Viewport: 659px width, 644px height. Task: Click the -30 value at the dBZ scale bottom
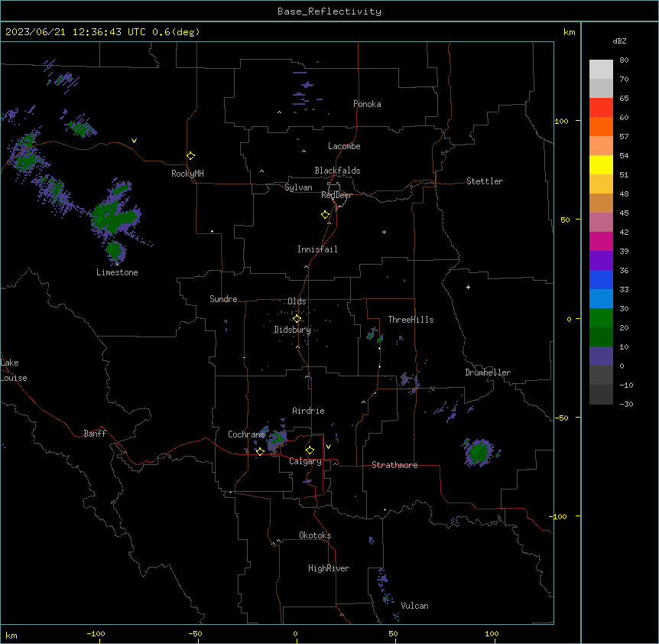(x=626, y=404)
